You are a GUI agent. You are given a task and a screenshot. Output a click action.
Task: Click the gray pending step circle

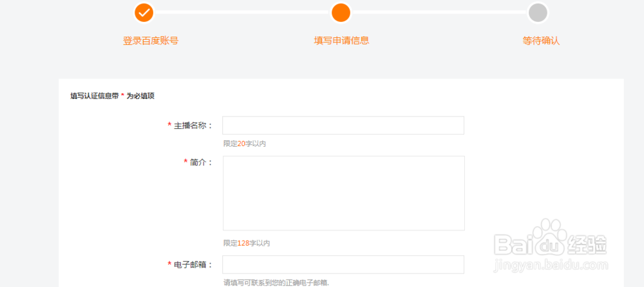point(538,13)
